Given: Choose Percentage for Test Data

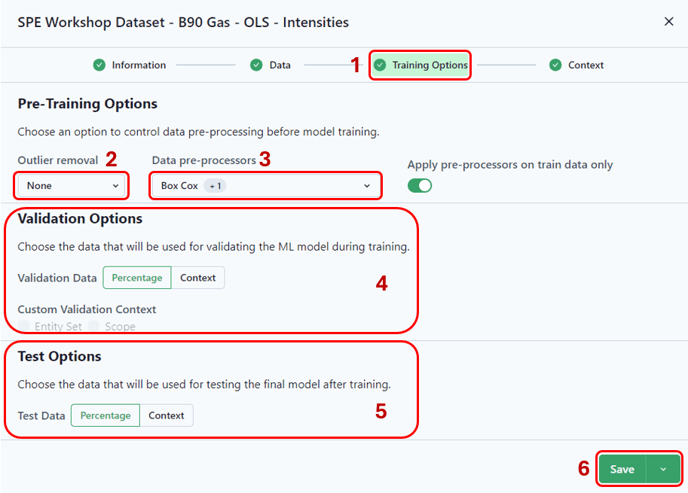Looking at the screenshot, I should [x=105, y=415].
